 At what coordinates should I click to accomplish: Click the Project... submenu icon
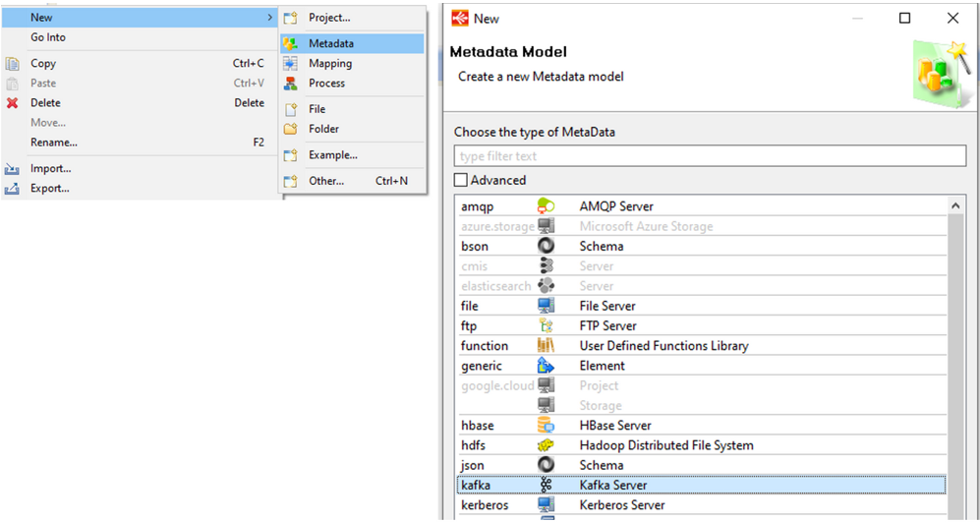290,18
